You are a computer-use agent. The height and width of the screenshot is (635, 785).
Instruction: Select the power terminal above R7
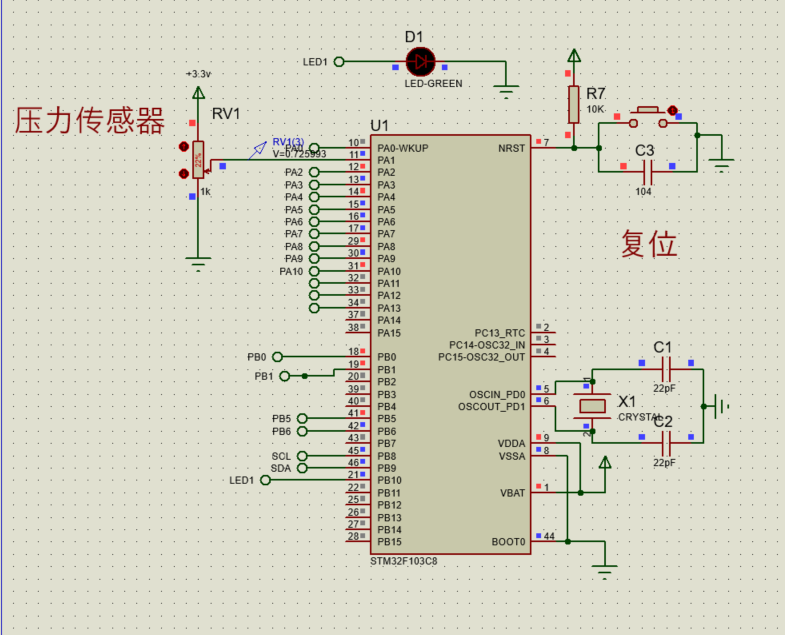(x=574, y=55)
